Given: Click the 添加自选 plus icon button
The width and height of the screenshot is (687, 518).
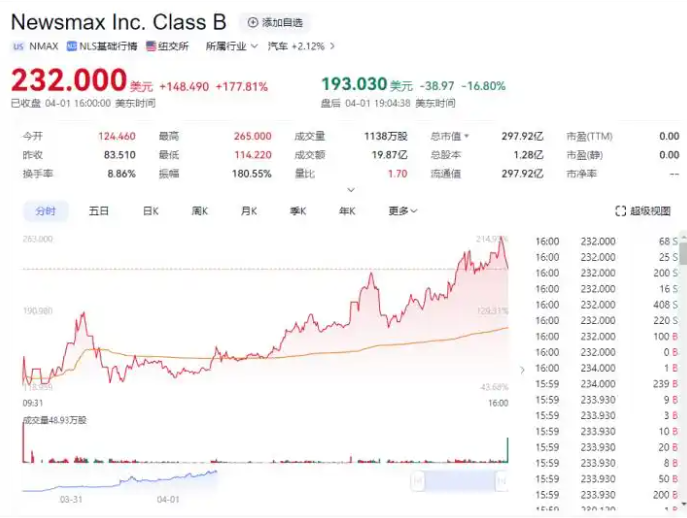Looking at the screenshot, I should 253,22.
